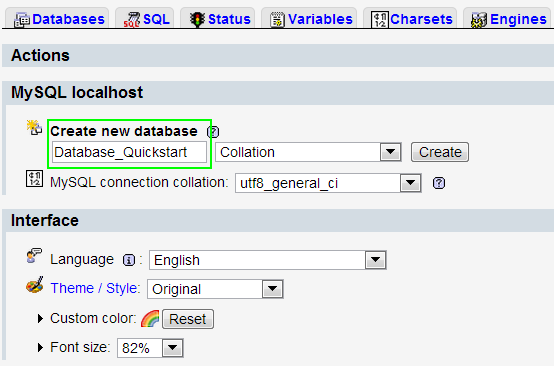Click the Variables notepad icon
Screen dimensions: 554x366
(x=277, y=20)
